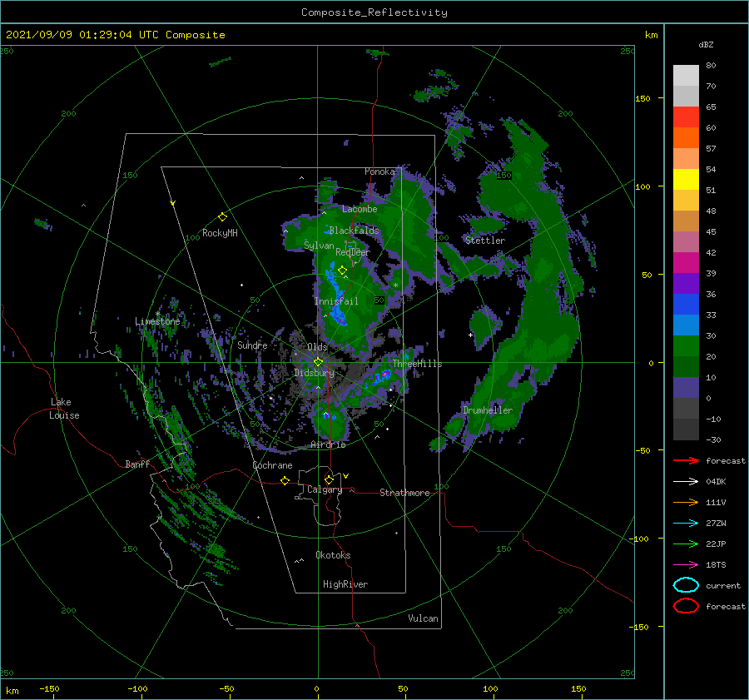Click the Ponoka label
Screen dimensions: 749x700
click(379, 171)
